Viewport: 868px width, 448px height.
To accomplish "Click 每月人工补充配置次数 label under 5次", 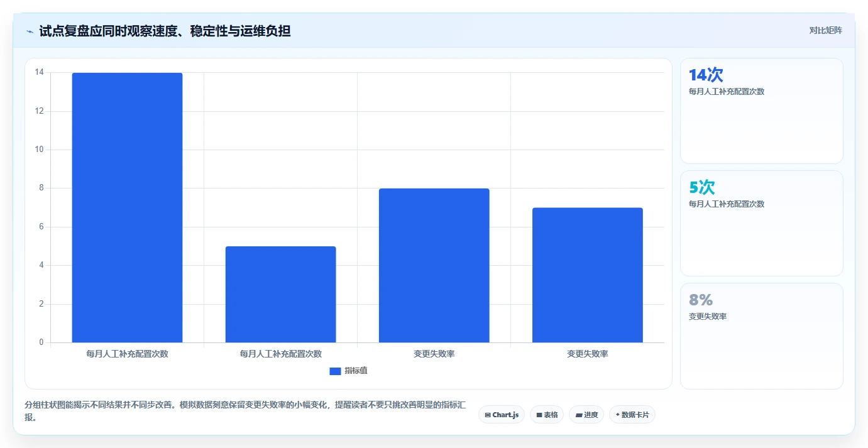I will (727, 204).
